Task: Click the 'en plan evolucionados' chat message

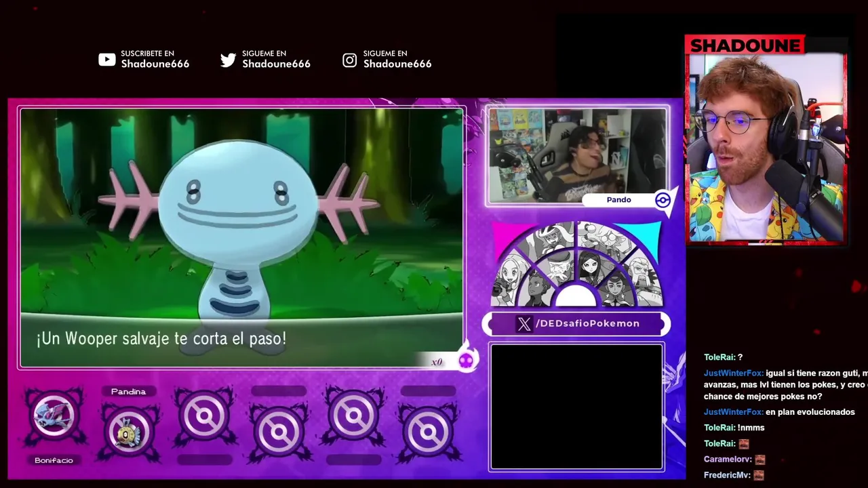Action: (779, 412)
